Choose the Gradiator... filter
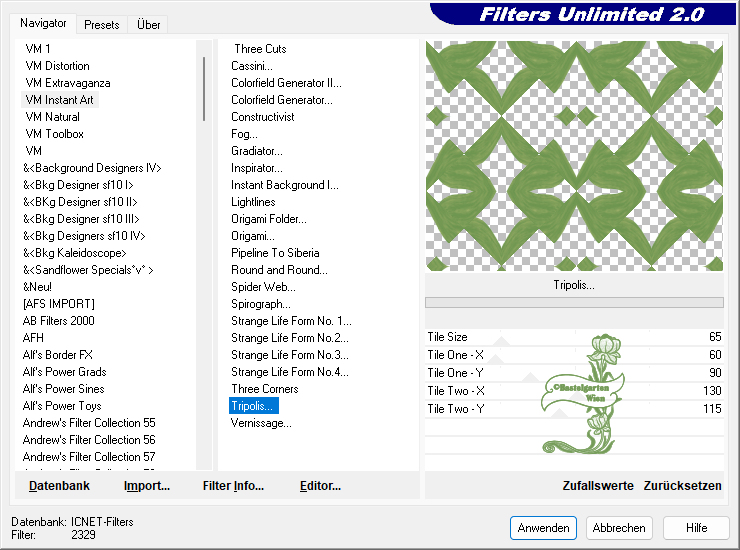The width and height of the screenshot is (740, 550). [x=257, y=151]
